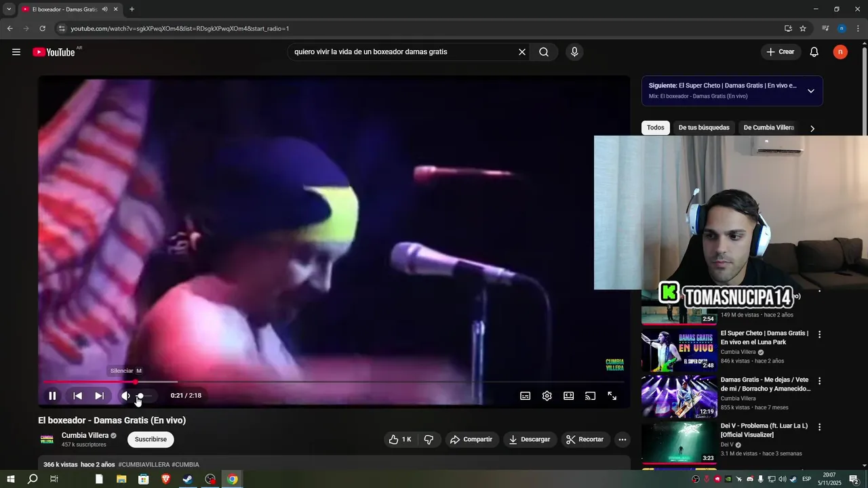Enter fullscreen mode in the player

(612, 396)
